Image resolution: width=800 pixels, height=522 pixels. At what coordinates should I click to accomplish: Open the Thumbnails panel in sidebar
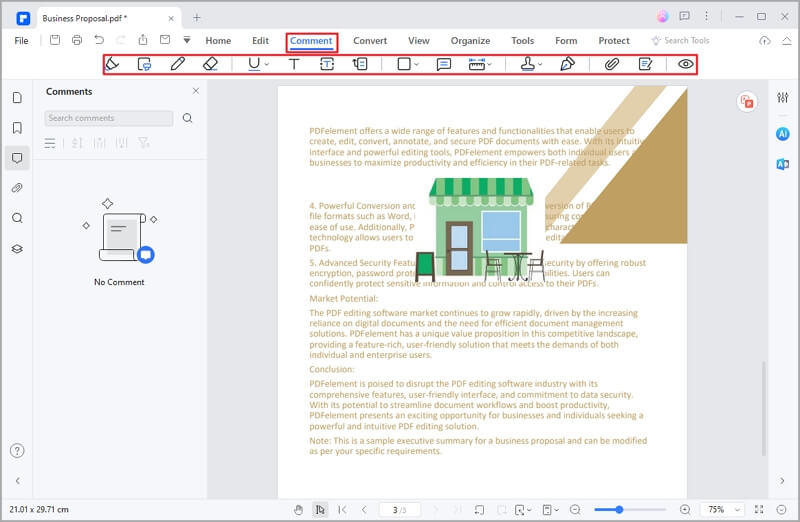[x=17, y=97]
